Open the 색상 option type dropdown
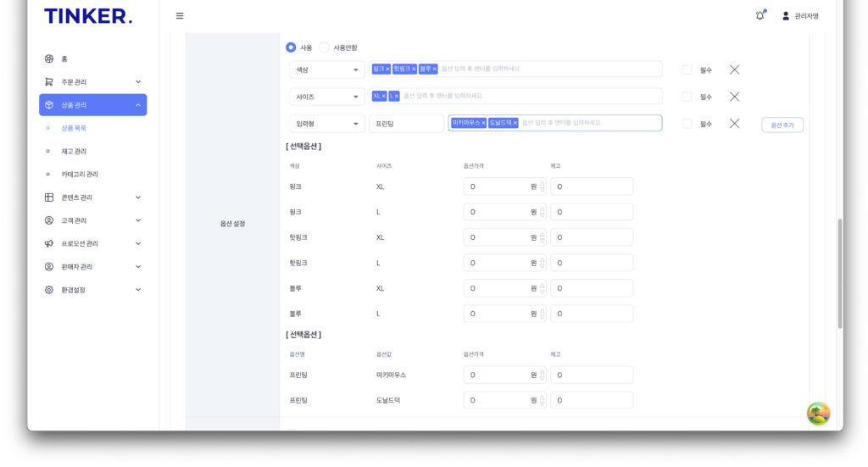This screenshot has height=467, width=868. pyautogui.click(x=326, y=69)
